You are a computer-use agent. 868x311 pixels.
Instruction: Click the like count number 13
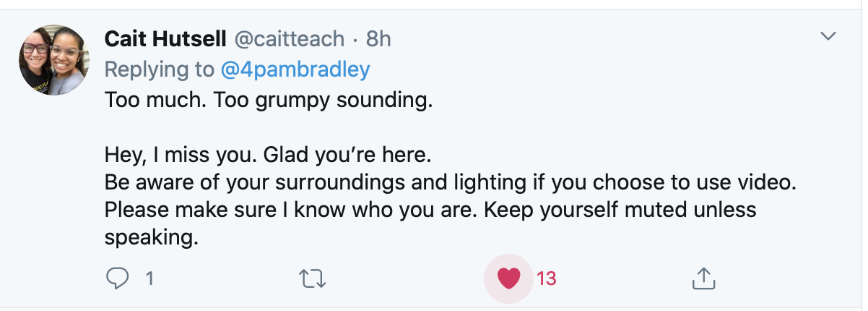(547, 278)
